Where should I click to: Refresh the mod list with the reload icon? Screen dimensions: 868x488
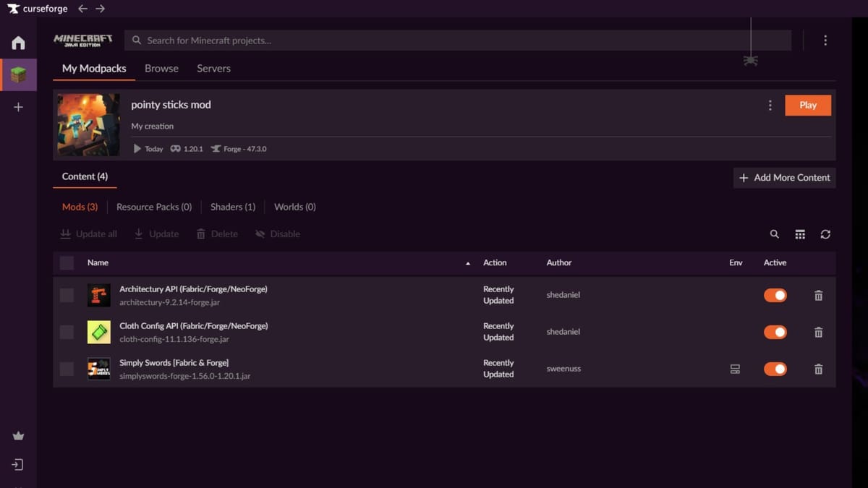tap(825, 234)
